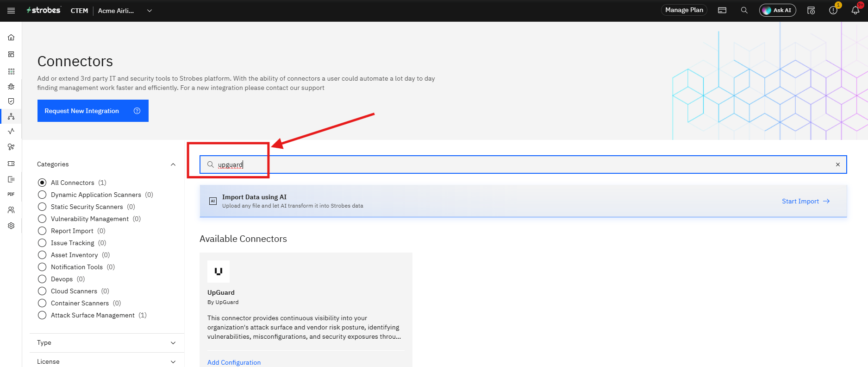Open the ticket icon in sidebar
This screenshot has width=868, height=367.
pos(11,164)
